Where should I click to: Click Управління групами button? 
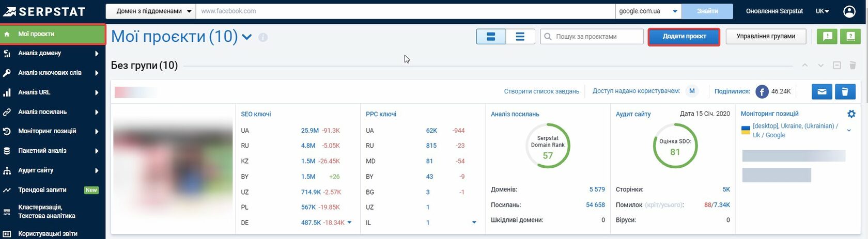pyautogui.click(x=766, y=36)
